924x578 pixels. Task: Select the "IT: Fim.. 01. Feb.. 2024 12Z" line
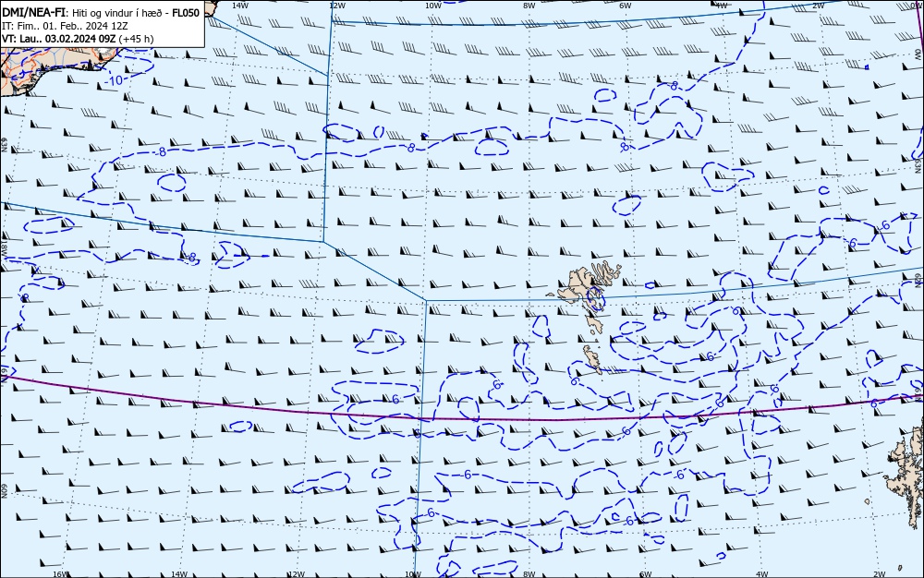coord(65,26)
